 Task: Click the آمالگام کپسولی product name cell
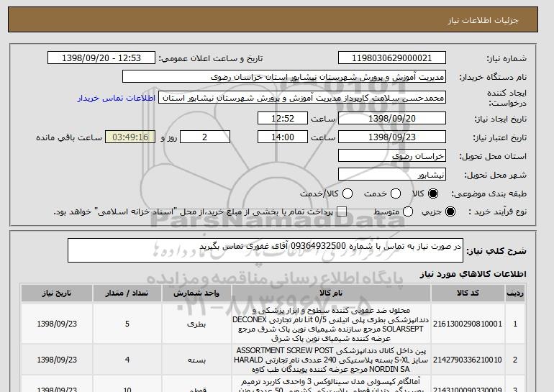(331, 384)
